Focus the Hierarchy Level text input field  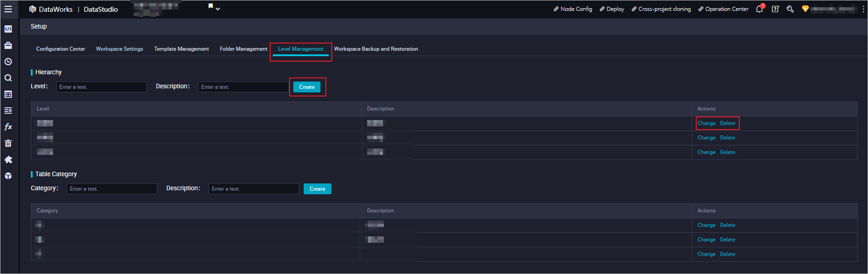coord(102,87)
